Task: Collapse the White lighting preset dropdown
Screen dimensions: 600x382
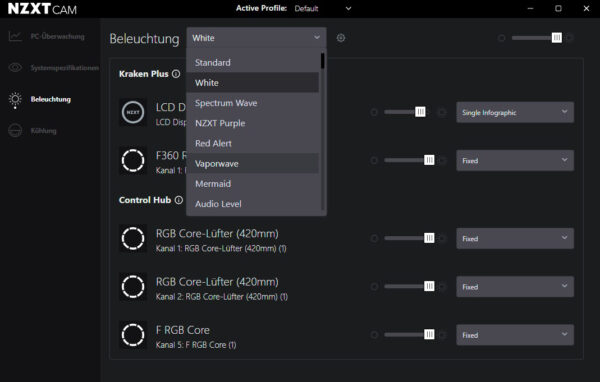Action: (x=256, y=38)
